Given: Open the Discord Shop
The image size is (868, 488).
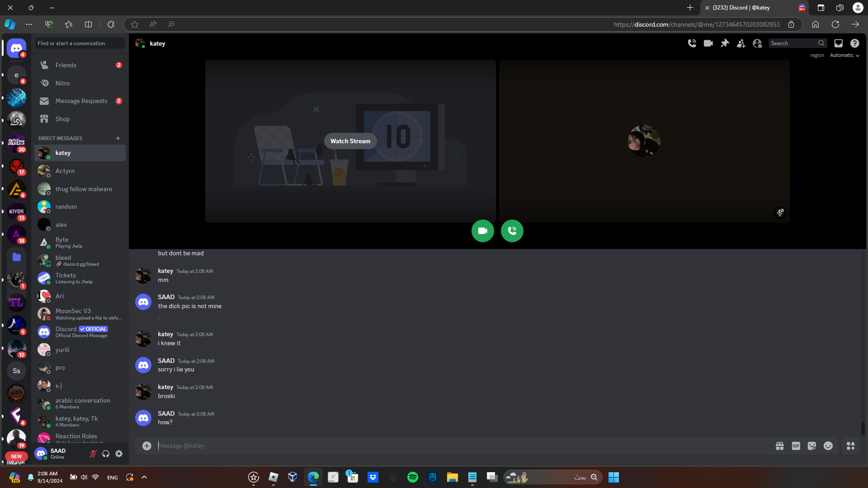Looking at the screenshot, I should coord(80,119).
